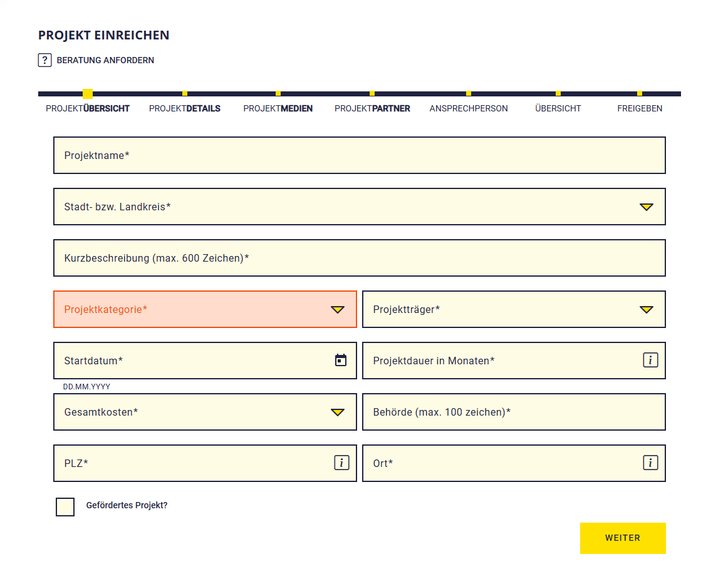This screenshot has height=569, width=728.
Task: Expand the Stadt- bzw. Landkreis dropdown
Action: pos(646,207)
